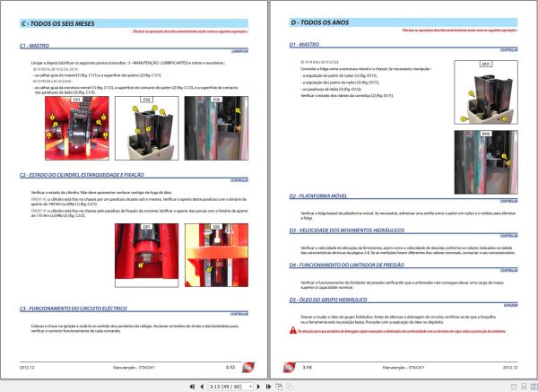Image resolution: width=538 pixels, height=392 pixels.
Task: Click the D1/1 mast photo
Action: point(486,92)
